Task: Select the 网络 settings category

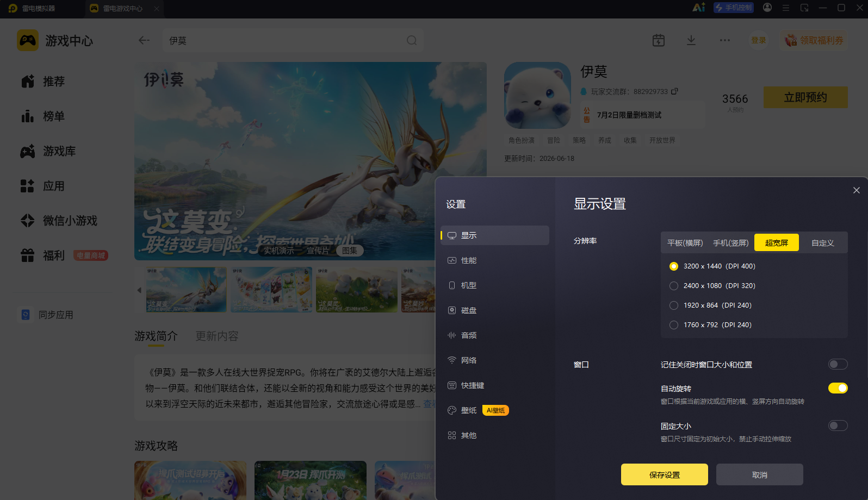Action: point(495,360)
